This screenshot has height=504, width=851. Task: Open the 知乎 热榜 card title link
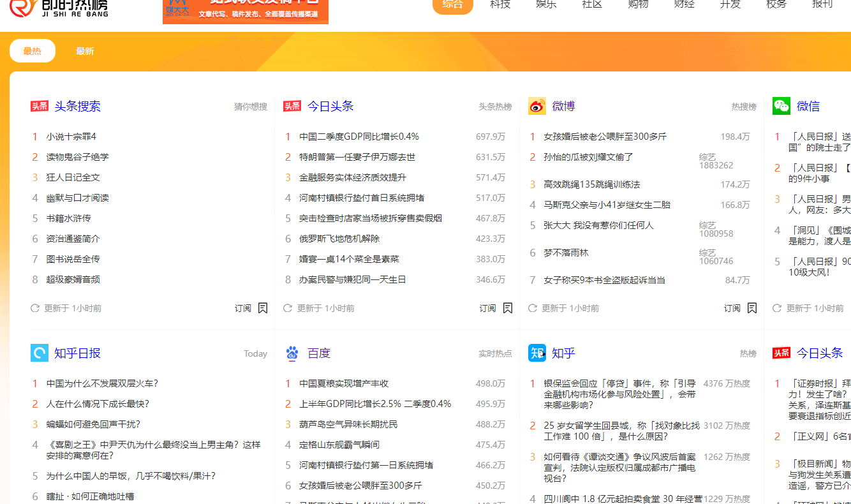[x=563, y=353]
